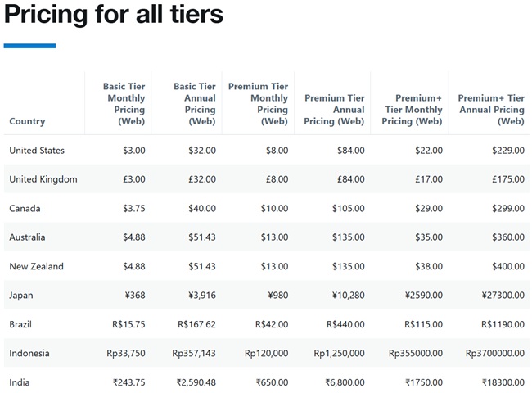The image size is (532, 393).
Task: Select the United States $8.00 price
Action: pyautogui.click(x=276, y=151)
